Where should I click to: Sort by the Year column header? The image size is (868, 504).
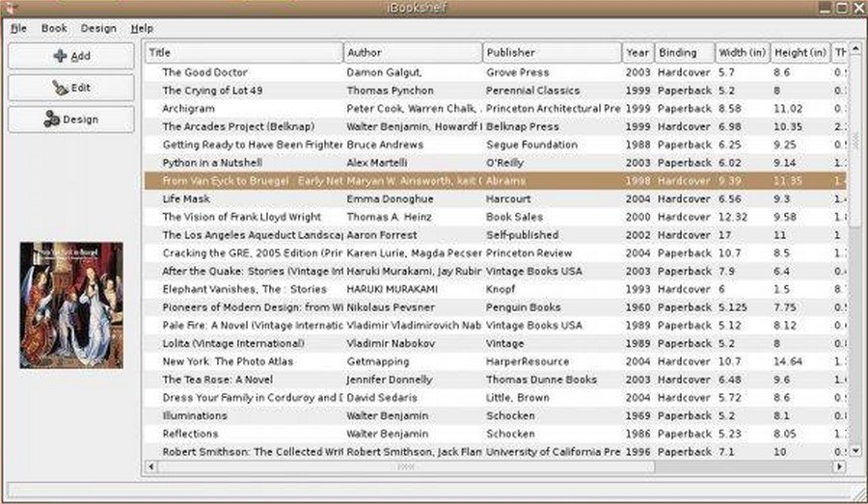pos(637,53)
